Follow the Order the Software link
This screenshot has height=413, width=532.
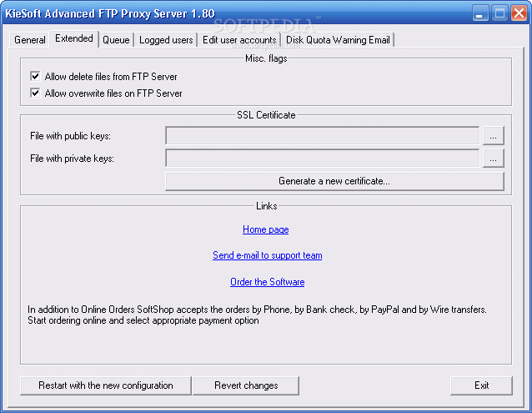[268, 282]
